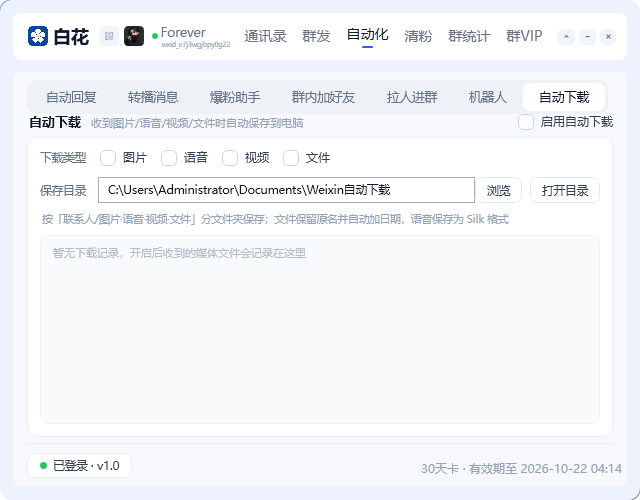Close the 白花 window

click(x=608, y=37)
